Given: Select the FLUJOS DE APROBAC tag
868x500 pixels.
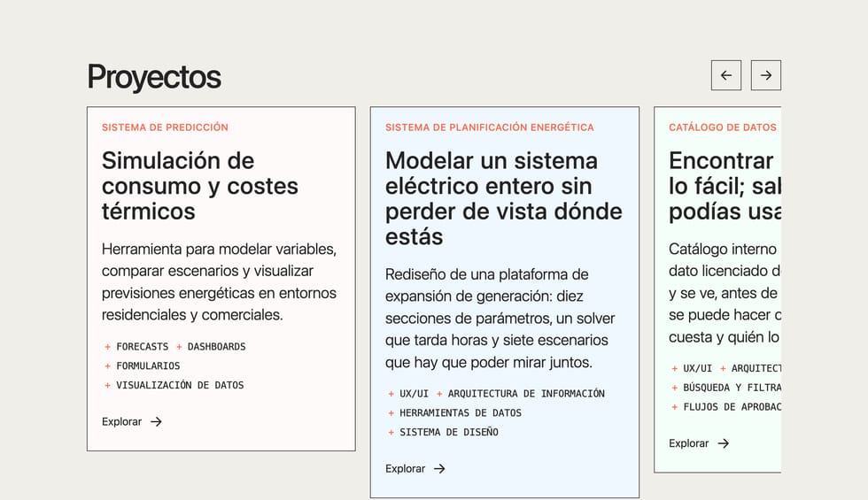Looking at the screenshot, I should tap(725, 407).
